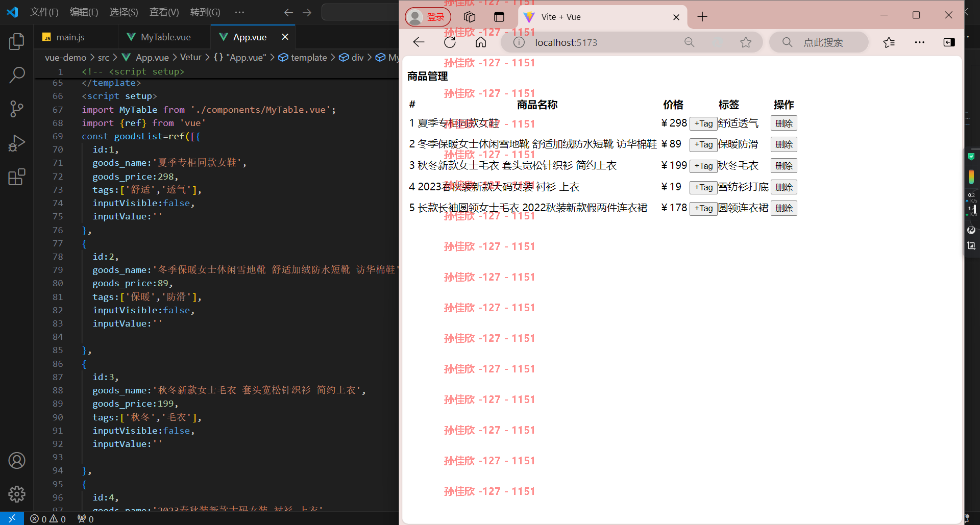Open the Accounts menu in activity bar
980x525 pixels.
pyautogui.click(x=16, y=461)
